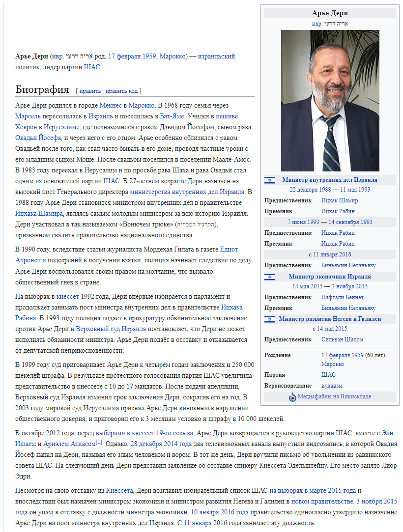Follow the Марсель link
The height and width of the screenshot is (532, 403).
(28, 116)
